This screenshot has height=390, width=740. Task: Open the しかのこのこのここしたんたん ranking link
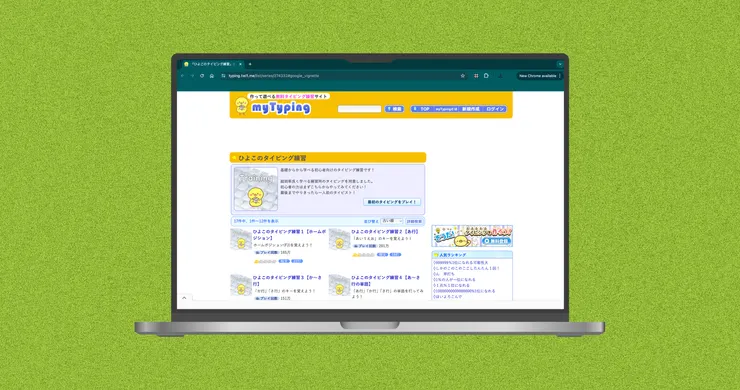coord(466,268)
